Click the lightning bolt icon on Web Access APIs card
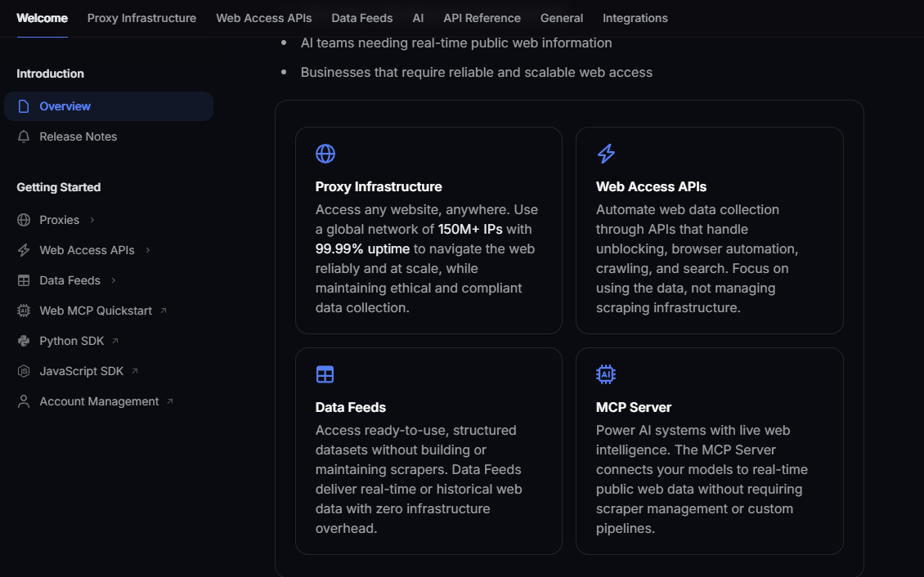 coord(606,153)
